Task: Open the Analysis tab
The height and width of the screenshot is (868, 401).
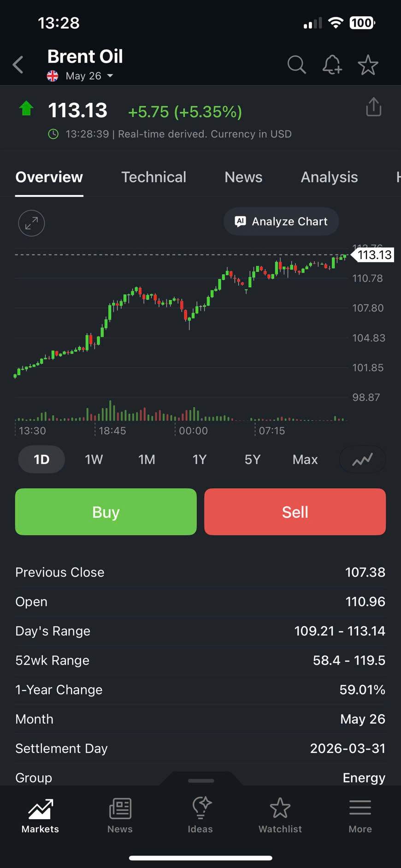Action: tap(329, 177)
